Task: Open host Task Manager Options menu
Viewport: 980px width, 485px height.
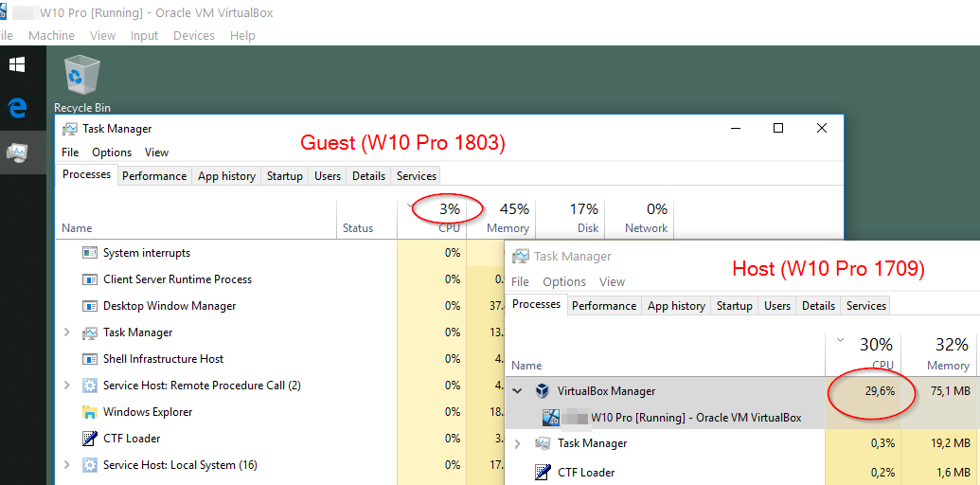Action: pyautogui.click(x=564, y=282)
